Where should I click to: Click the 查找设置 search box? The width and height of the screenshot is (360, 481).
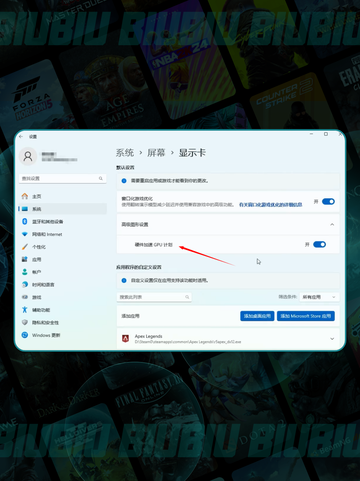pos(62,179)
